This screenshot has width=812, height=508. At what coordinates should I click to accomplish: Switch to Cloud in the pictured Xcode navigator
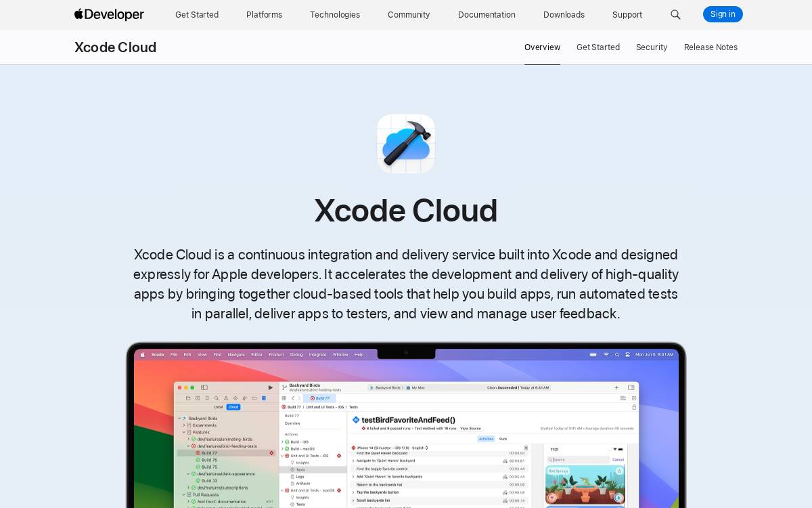click(233, 407)
